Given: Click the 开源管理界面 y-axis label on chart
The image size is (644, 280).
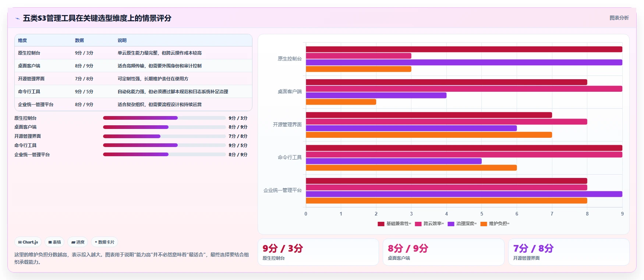Looking at the screenshot, I should 287,125.
